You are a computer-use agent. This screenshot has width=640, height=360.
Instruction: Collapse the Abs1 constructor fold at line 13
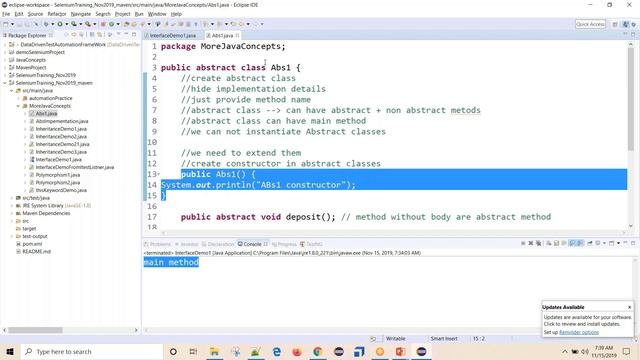click(x=158, y=174)
